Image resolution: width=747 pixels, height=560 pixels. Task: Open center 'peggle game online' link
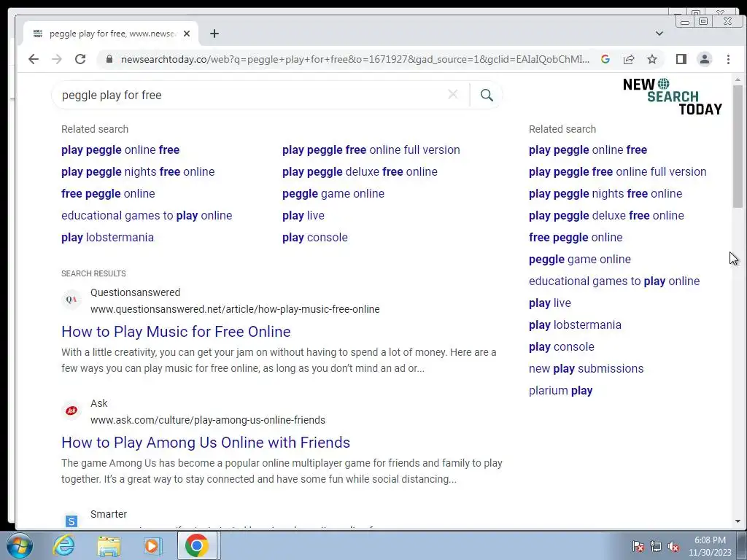[x=333, y=193]
